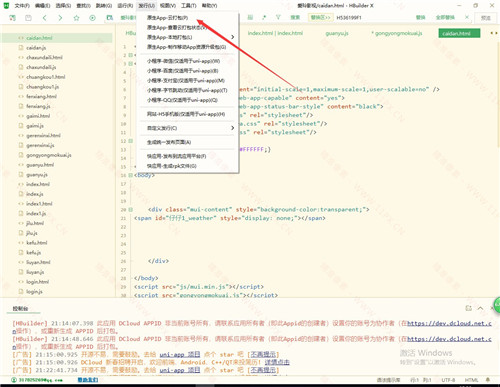Toggle the 替换区>> replace area button
500x387 pixels.
(x=320, y=17)
